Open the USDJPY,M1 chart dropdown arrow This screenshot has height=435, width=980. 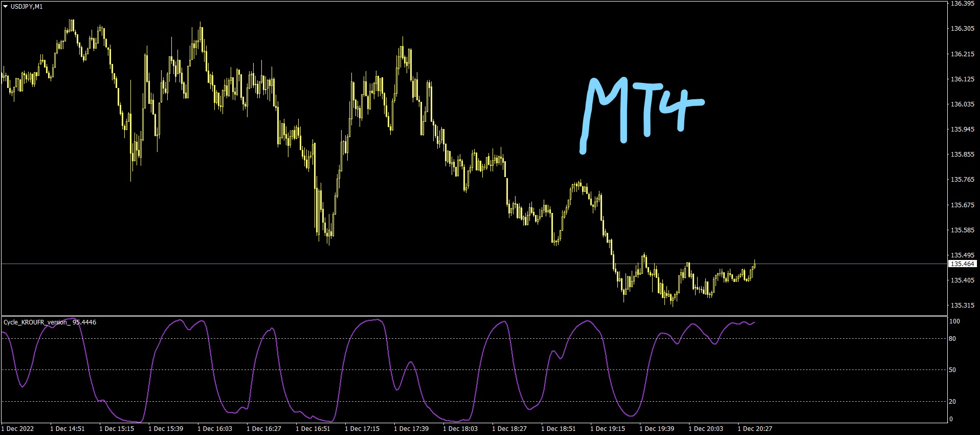[6, 7]
